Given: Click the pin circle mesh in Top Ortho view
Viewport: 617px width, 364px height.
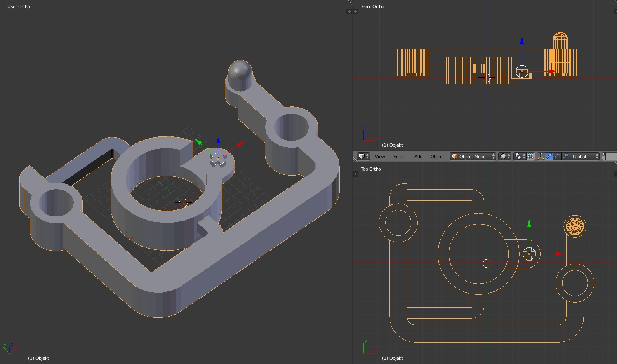Looking at the screenshot, I should (575, 226).
